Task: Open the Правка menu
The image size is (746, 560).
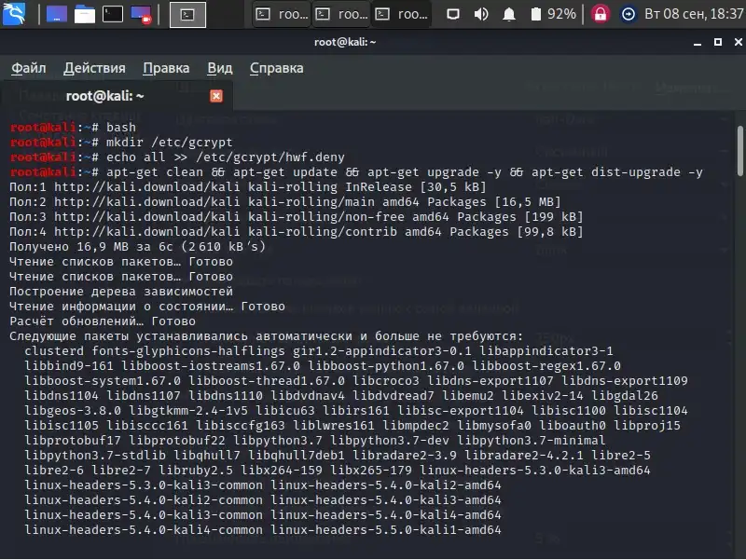Action: pos(166,68)
